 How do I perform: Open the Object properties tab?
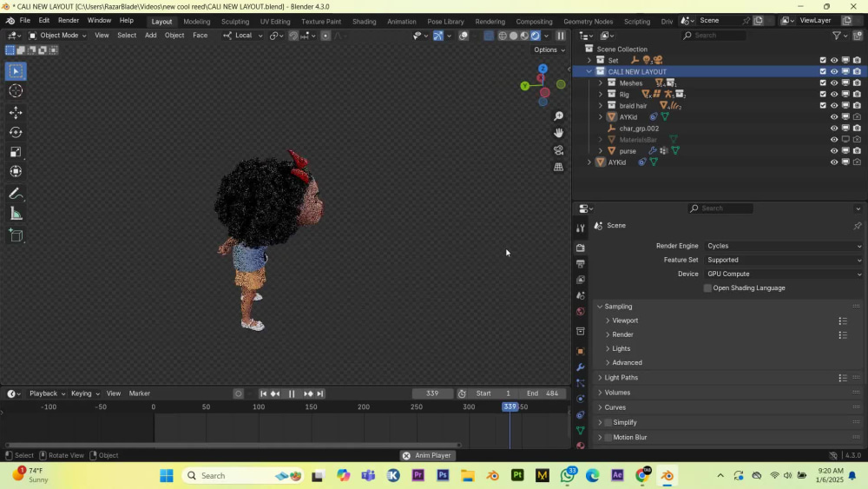[580, 351]
